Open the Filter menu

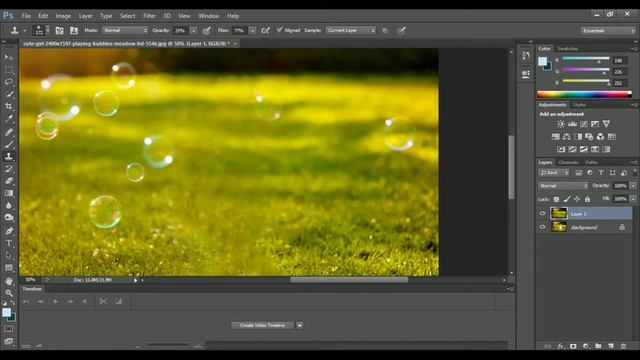point(149,16)
